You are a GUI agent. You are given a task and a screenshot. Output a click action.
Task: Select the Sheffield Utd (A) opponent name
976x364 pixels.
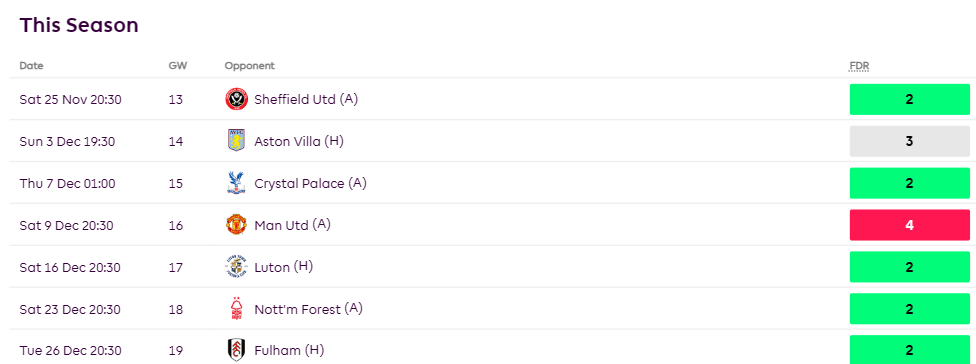[306, 100]
